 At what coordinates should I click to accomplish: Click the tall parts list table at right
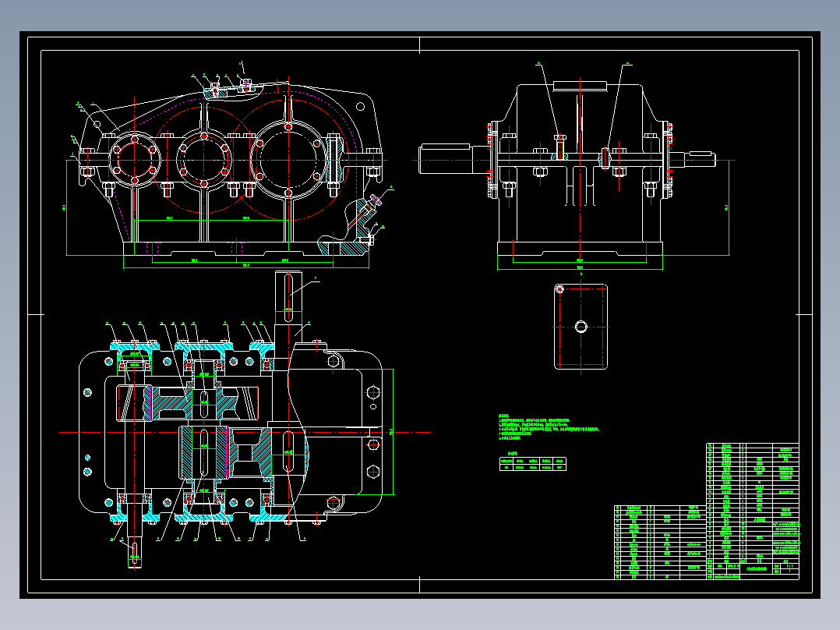(x=753, y=502)
